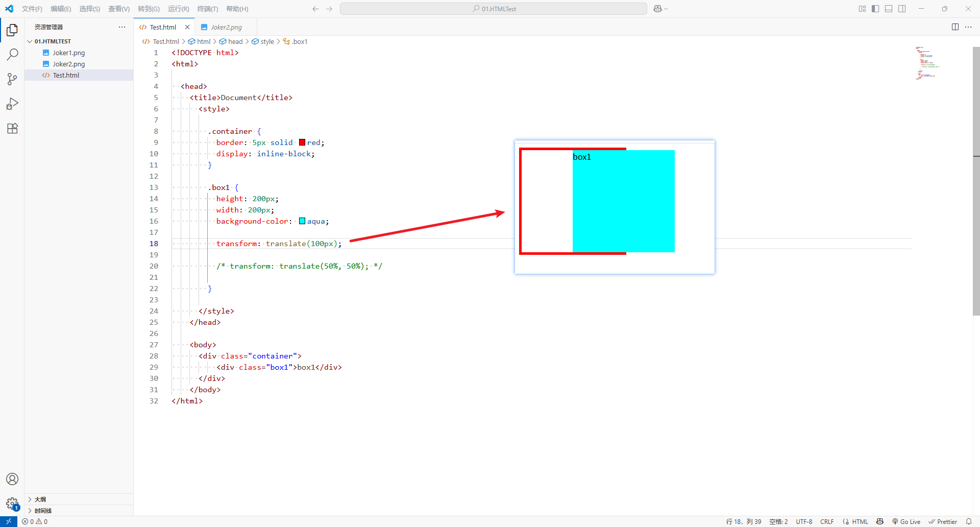This screenshot has width=980, height=527.
Task: Open the Search view in activity bar
Action: coord(12,55)
